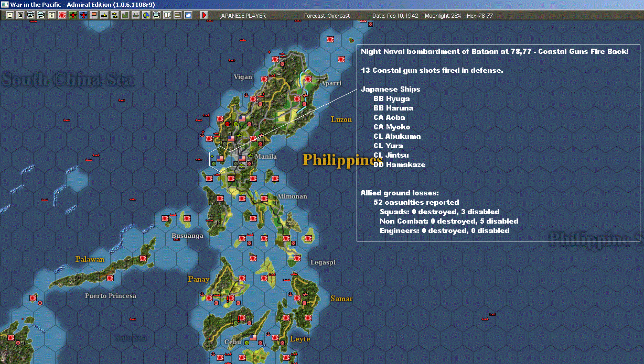644x364 pixels.
Task: Click CA Aoba in combat report
Action: click(x=389, y=117)
